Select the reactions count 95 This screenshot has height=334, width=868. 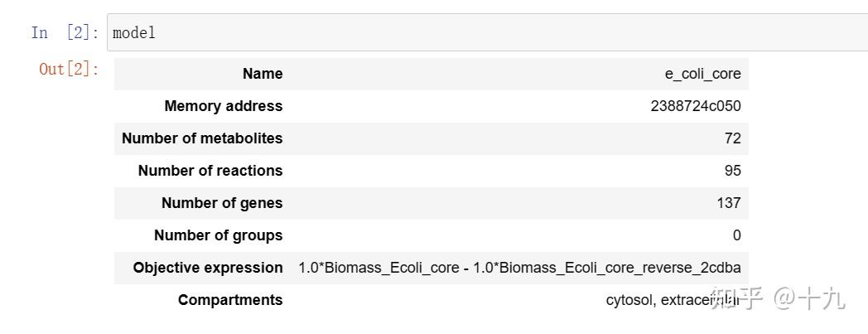(x=732, y=171)
